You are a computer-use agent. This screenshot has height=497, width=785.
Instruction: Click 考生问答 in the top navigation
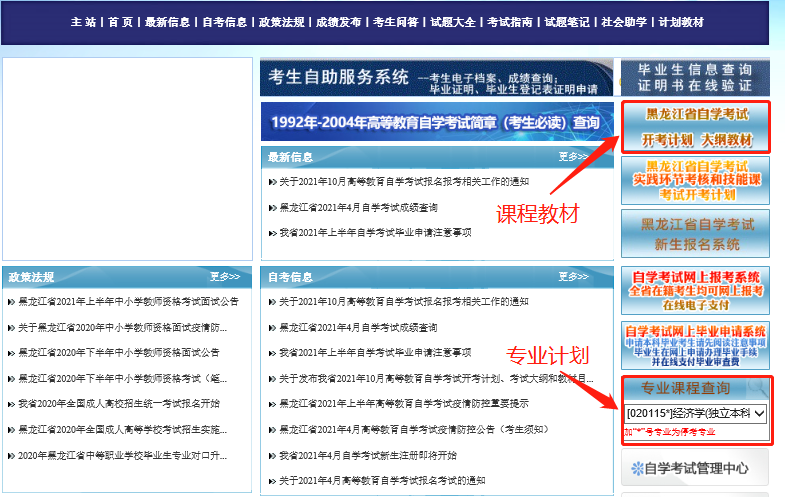395,22
